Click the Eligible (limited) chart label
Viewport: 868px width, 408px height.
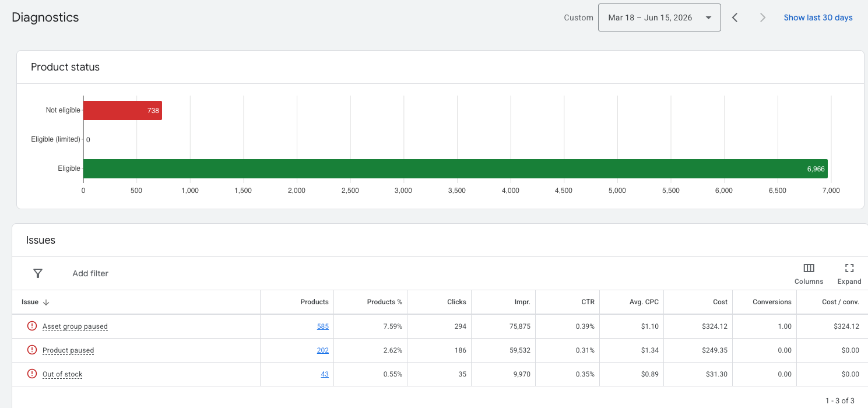(55, 139)
